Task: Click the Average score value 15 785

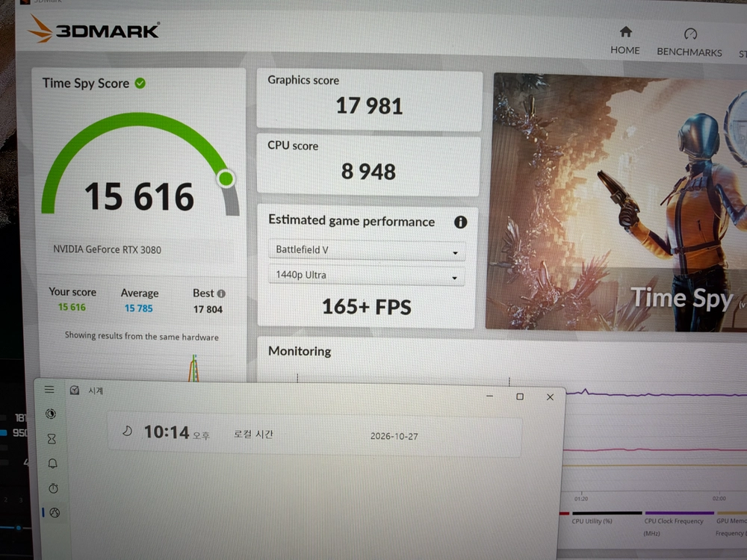Action: pos(139,308)
